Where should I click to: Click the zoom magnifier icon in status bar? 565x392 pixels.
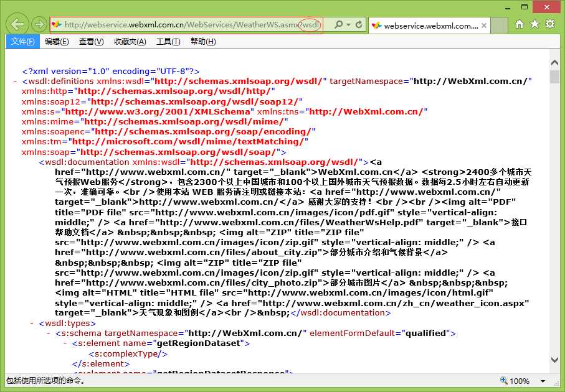503,380
